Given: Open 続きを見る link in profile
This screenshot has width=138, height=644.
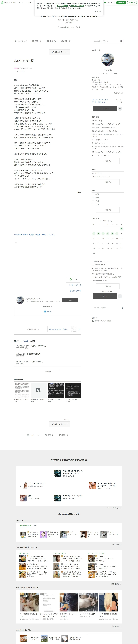Looking at the screenshot, I should pyautogui.click(x=119, y=93).
